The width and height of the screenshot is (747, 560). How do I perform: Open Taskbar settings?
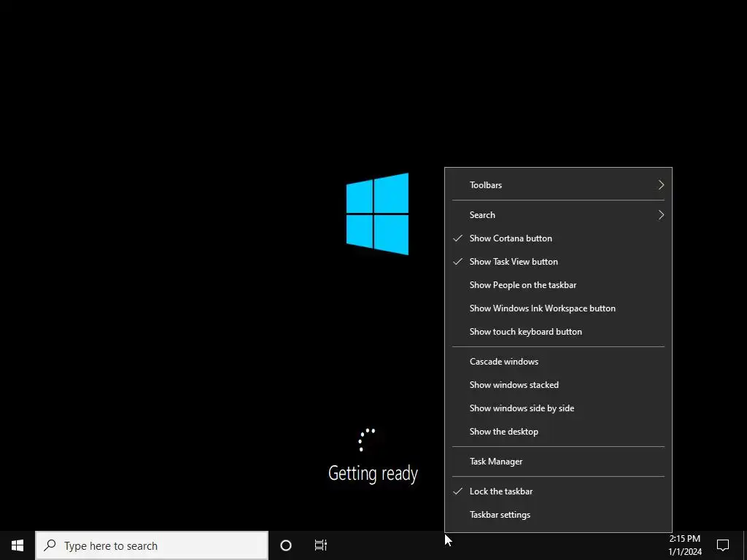tap(558, 514)
